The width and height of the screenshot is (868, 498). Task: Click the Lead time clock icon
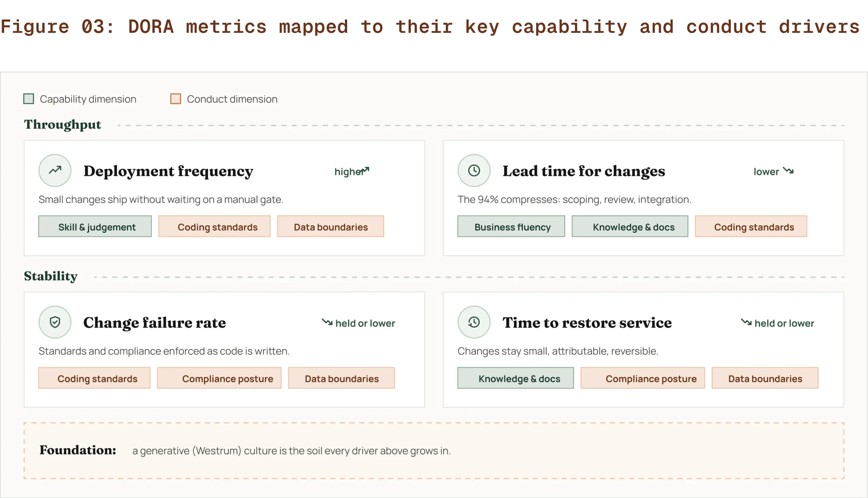(474, 170)
